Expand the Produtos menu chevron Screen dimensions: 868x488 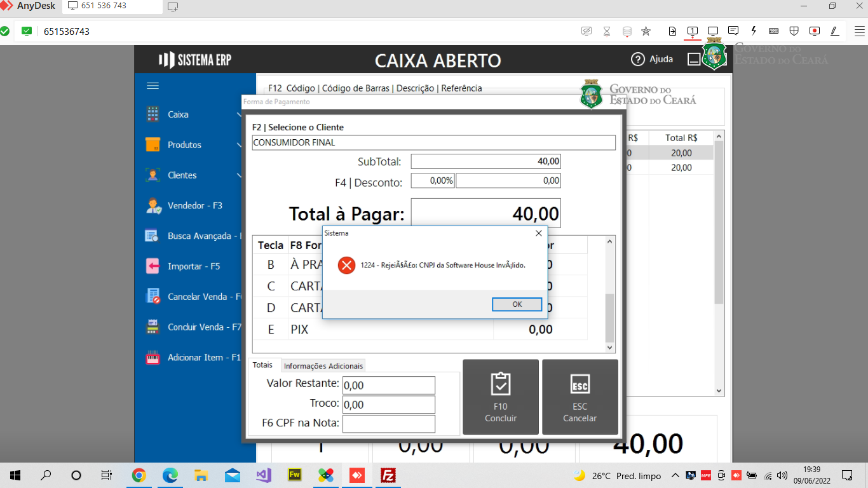(x=239, y=145)
